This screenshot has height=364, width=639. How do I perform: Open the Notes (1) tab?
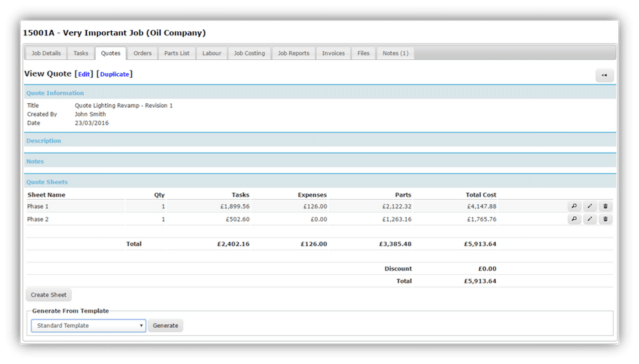click(x=395, y=53)
